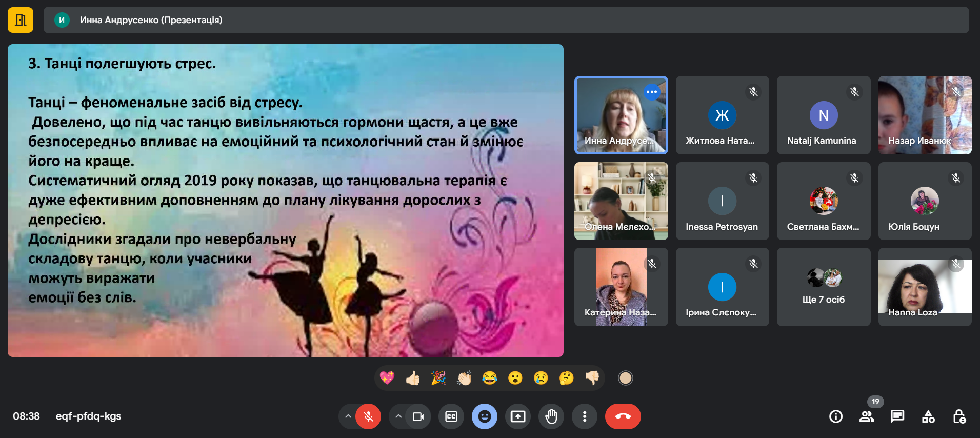Open host controls lock icon
This screenshot has height=438, width=980.
(959, 416)
